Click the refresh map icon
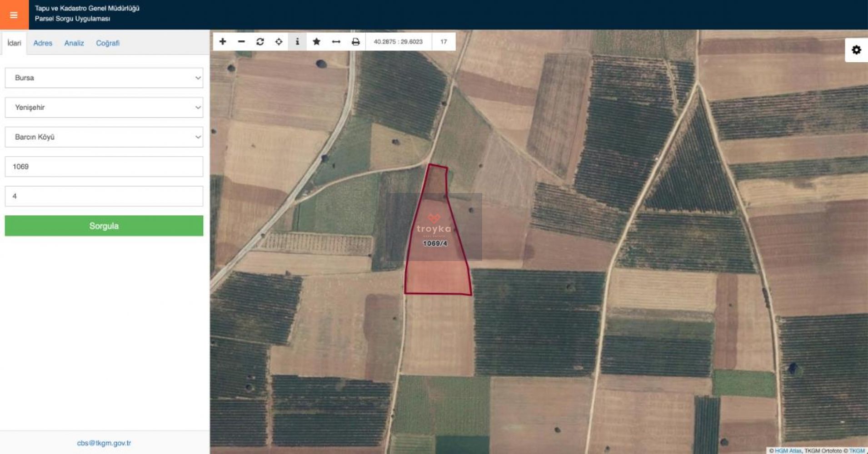The image size is (868, 454). [x=260, y=42]
